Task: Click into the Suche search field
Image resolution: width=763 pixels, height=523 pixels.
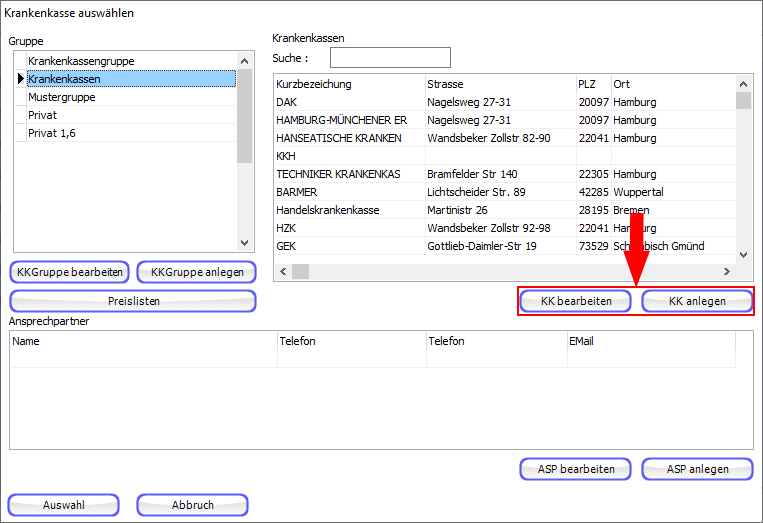Action: [390, 58]
